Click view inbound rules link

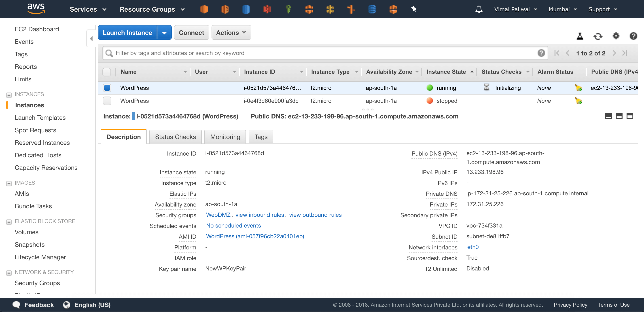[259, 215]
